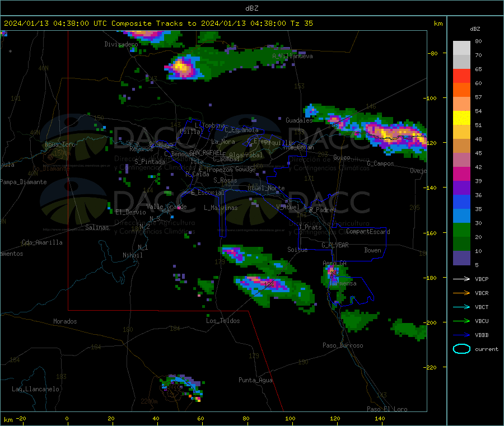Click the L_Malvinas place label
The height and width of the screenshot is (426, 504).
point(221,208)
